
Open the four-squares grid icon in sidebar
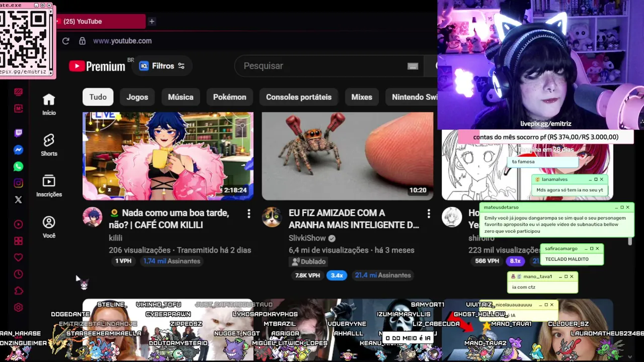tap(18, 241)
